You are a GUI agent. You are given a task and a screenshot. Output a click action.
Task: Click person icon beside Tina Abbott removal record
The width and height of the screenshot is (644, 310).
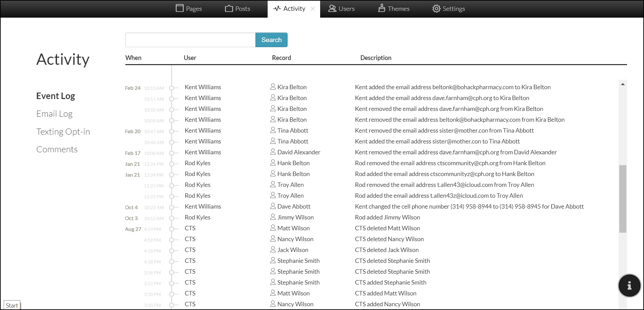[273, 130]
